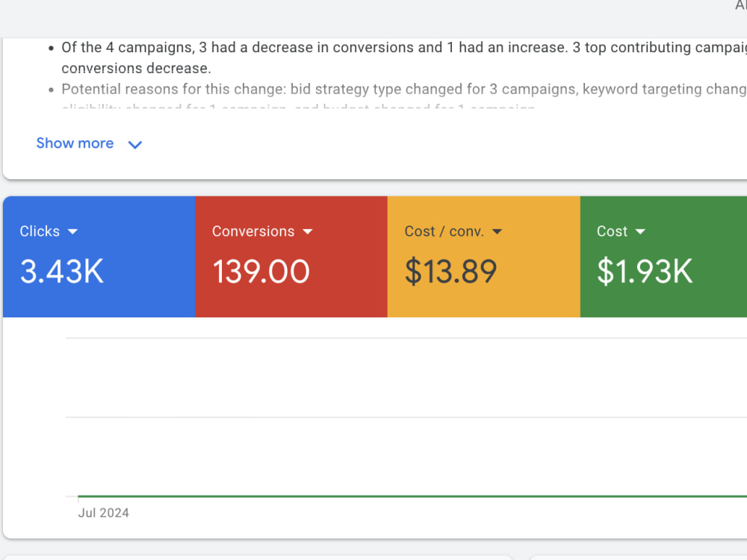Image resolution: width=747 pixels, height=560 pixels.
Task: Click the chevron beside Show more
Action: [135, 144]
